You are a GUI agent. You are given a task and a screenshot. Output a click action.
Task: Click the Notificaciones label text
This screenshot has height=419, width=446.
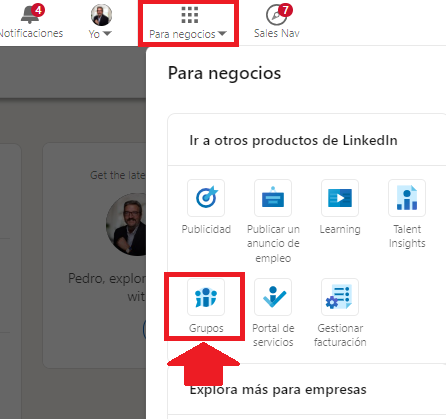tap(31, 33)
